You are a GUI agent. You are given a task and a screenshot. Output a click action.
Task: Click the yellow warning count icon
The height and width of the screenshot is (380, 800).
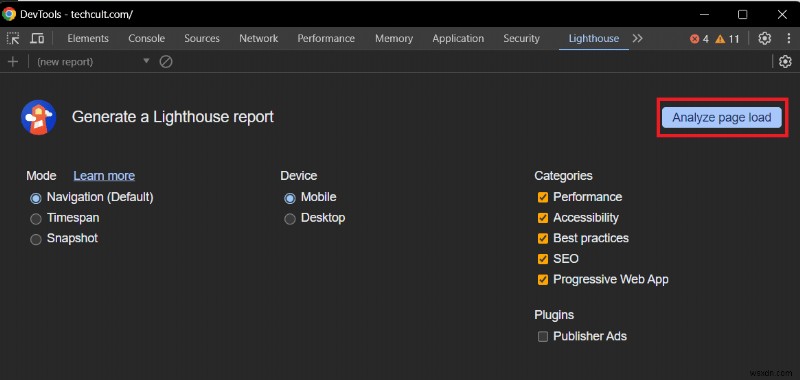click(720, 39)
